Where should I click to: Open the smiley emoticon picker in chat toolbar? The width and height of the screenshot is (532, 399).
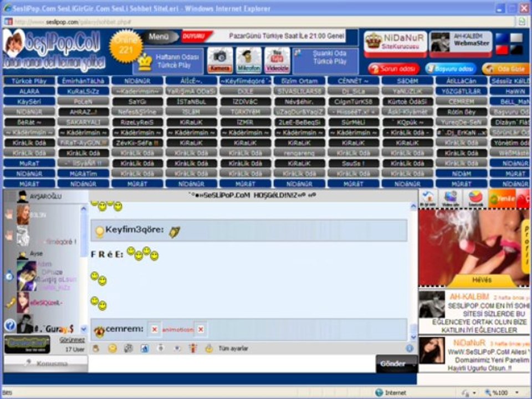pyautogui.click(x=112, y=349)
